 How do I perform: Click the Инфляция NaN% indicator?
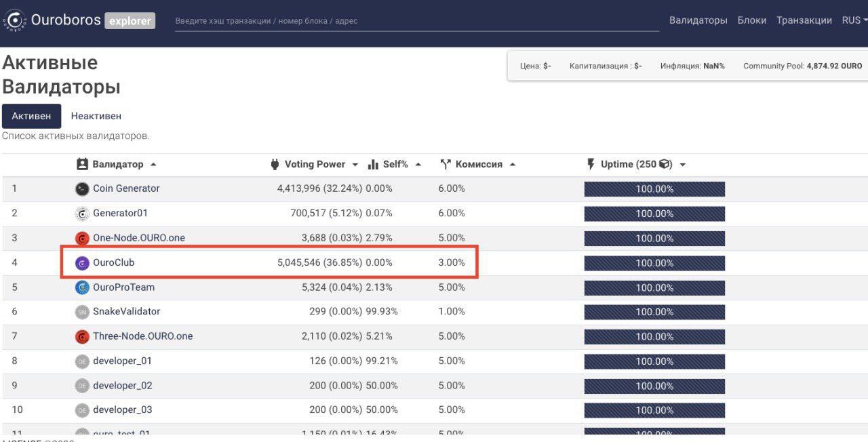coord(692,66)
